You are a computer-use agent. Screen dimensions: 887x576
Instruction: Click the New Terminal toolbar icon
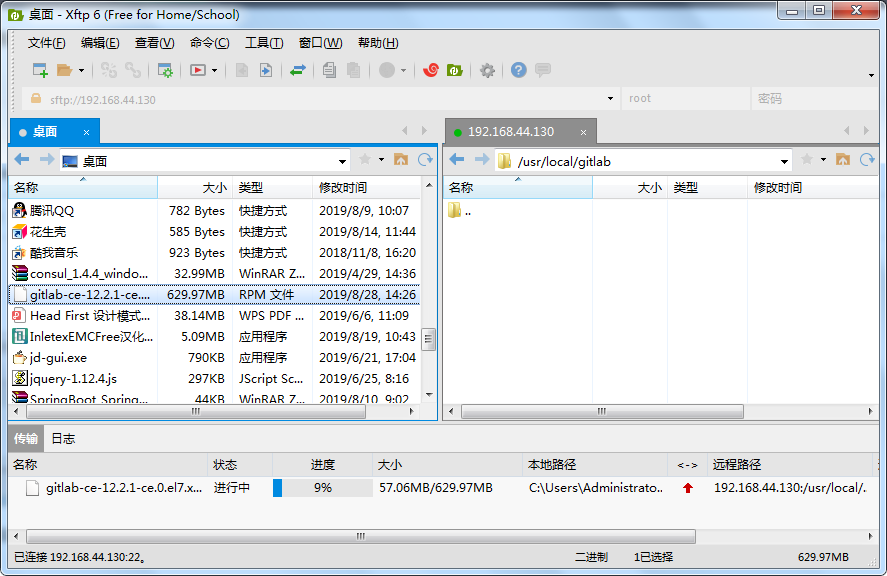(x=197, y=70)
